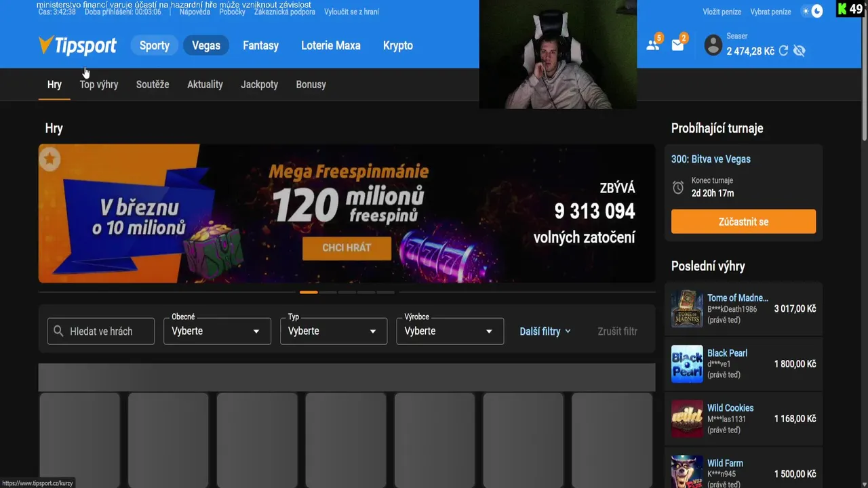Click the tournament clock icon
This screenshot has height=488, width=868.
coord(678,187)
